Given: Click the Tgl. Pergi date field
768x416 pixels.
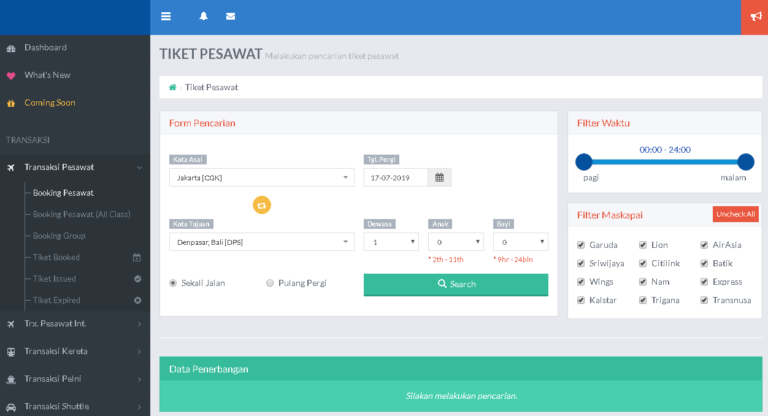Looking at the screenshot, I should (x=396, y=177).
